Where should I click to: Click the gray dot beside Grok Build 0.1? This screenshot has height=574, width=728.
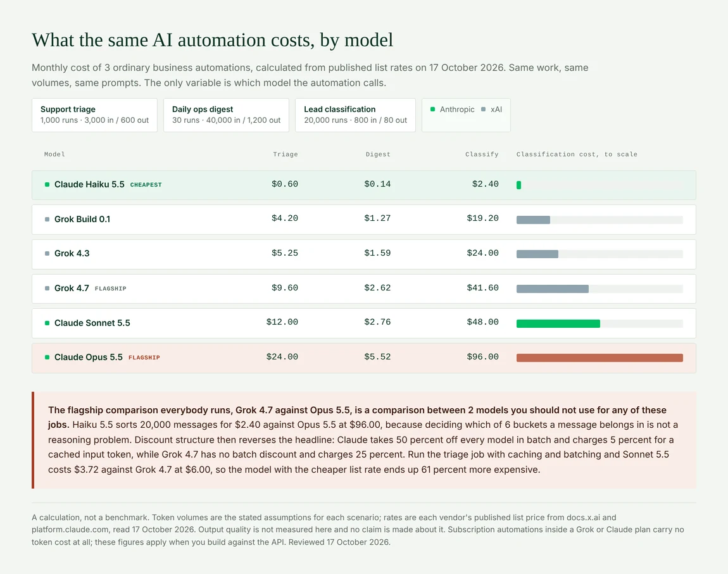(x=47, y=219)
